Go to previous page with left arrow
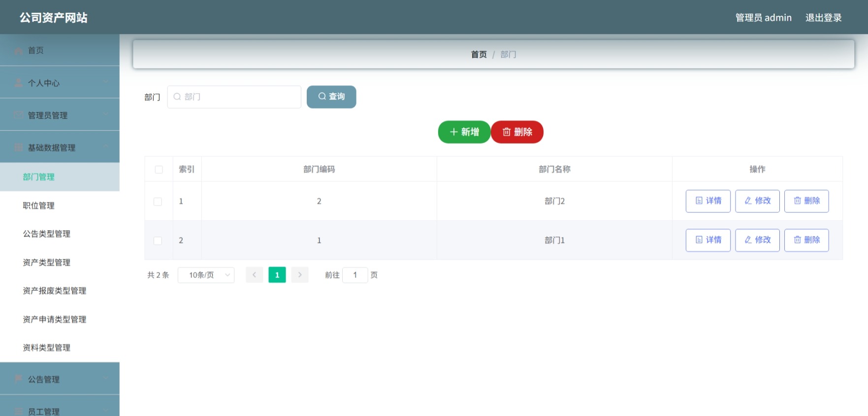 254,275
